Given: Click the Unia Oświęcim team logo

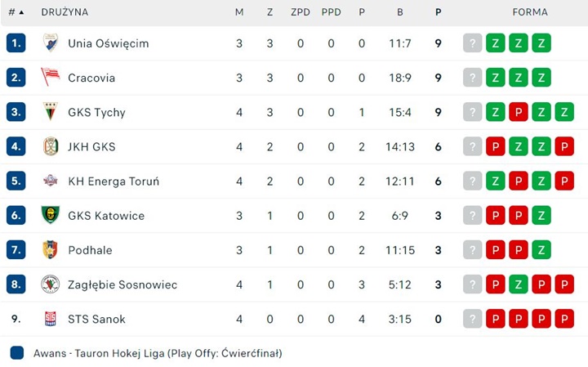Looking at the screenshot, I should 51,43.
